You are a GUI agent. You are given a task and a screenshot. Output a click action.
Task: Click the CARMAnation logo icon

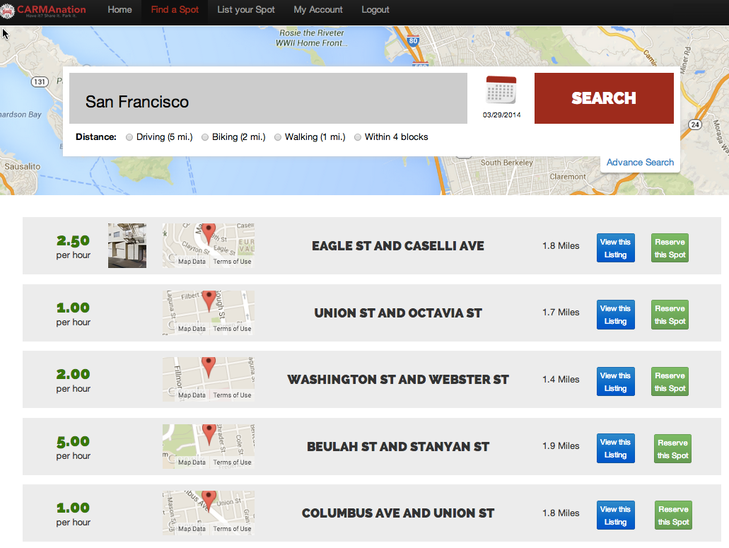[x=9, y=10]
